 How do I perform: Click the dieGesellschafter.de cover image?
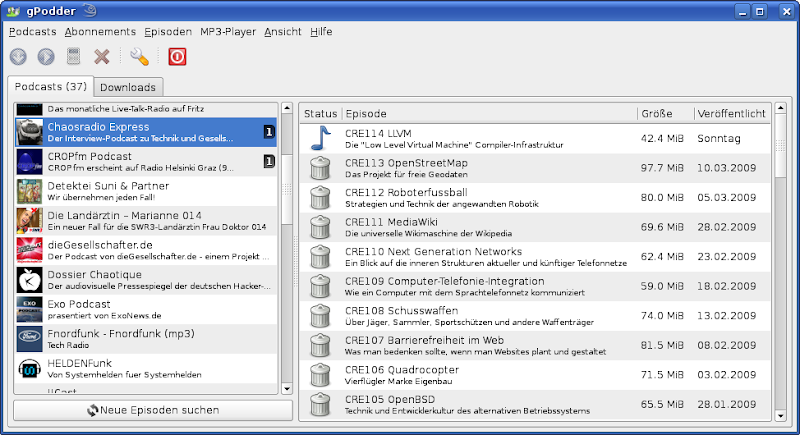click(x=30, y=251)
